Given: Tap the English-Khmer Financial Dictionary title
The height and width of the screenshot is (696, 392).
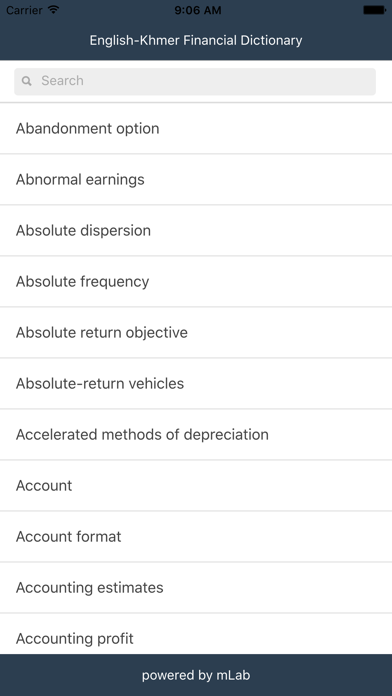Looking at the screenshot, I should click(x=196, y=40).
